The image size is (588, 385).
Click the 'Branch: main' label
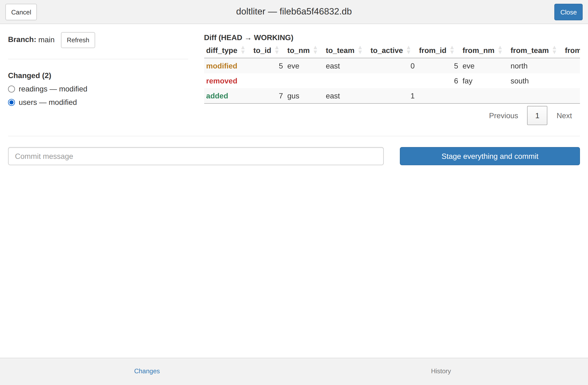(31, 40)
